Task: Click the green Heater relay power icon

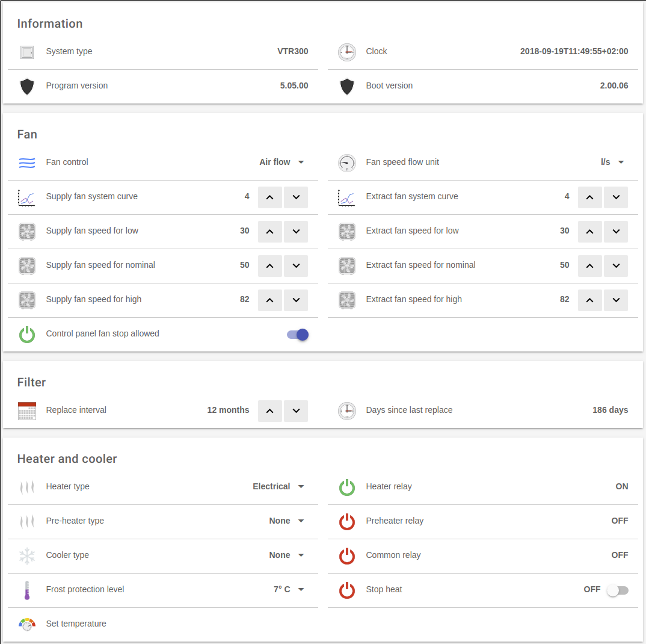Action: 347,487
